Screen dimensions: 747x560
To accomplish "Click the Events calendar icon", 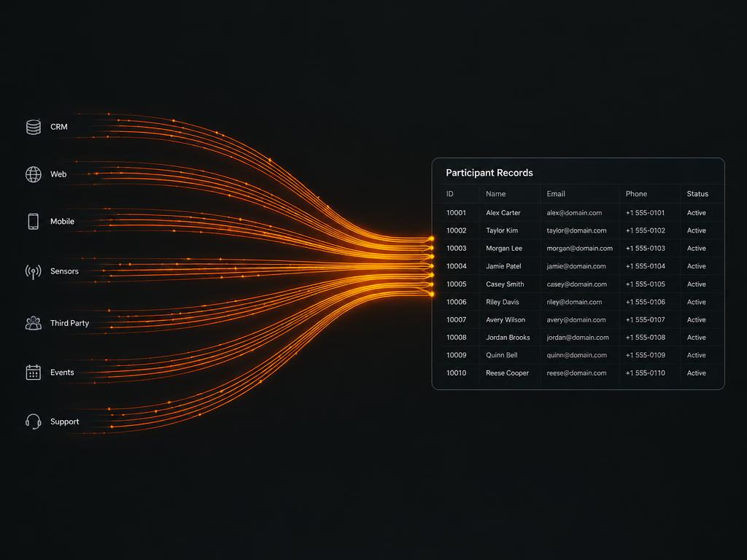I will click(34, 373).
